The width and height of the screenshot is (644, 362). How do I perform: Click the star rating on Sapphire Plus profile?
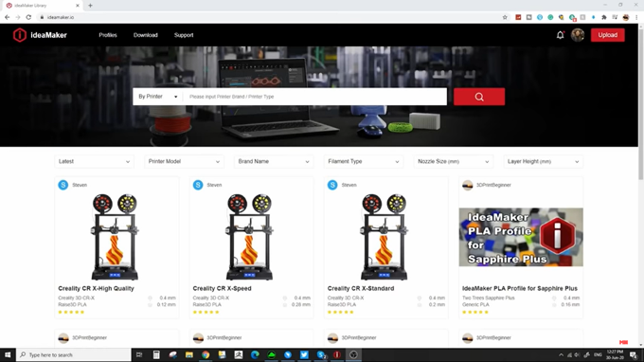[475, 313]
